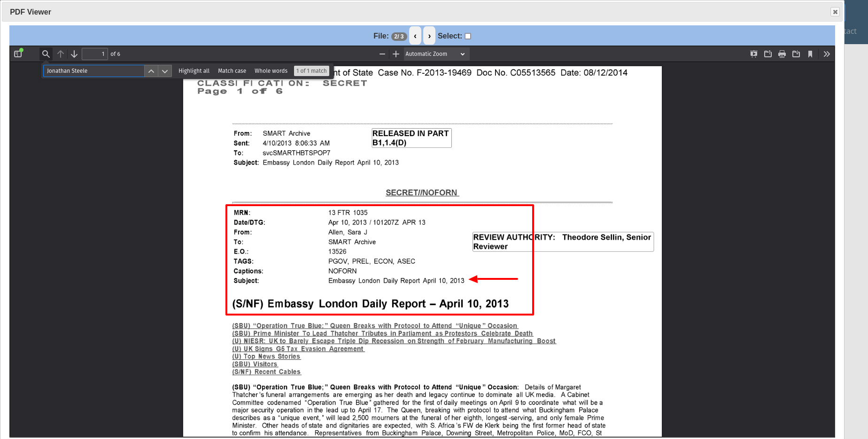This screenshot has height=439, width=868.
Task: Click the page number input field
Action: click(x=94, y=54)
